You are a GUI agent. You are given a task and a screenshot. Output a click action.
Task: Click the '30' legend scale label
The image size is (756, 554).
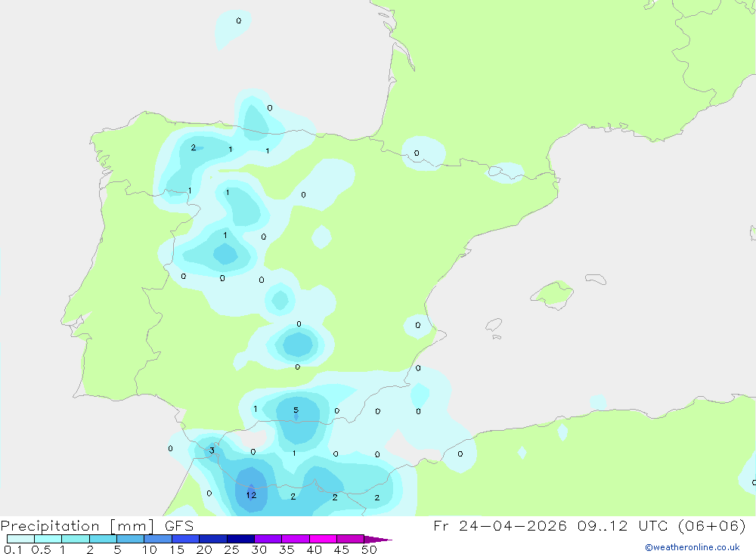(x=259, y=549)
